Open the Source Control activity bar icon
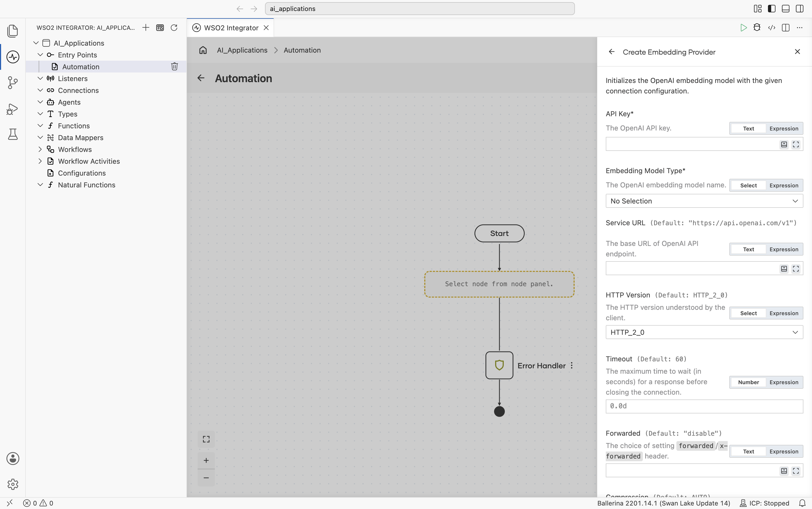 (13, 82)
